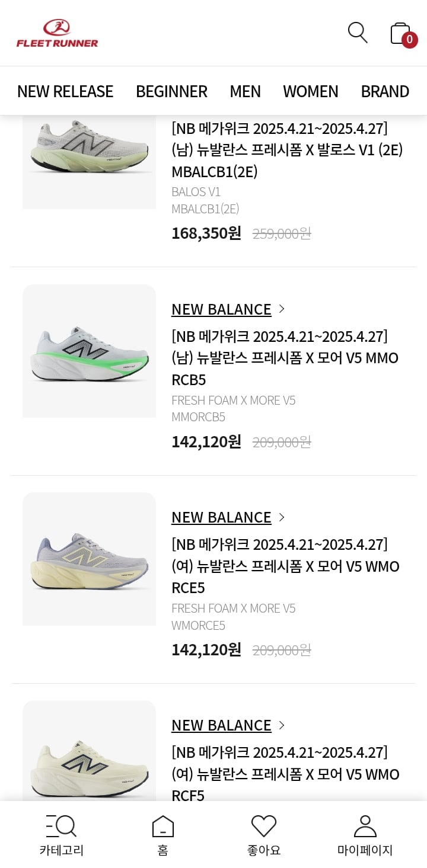The width and height of the screenshot is (427, 868).
Task: Open the BRAND menu tab
Action: (x=385, y=91)
